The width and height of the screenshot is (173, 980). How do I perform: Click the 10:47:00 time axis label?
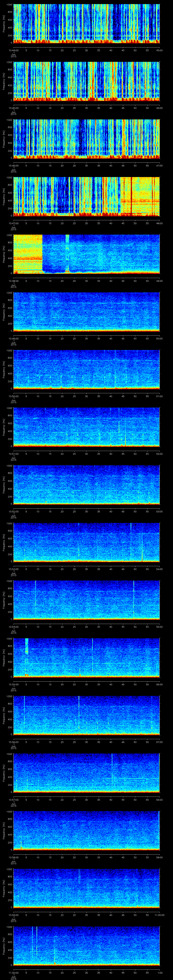click(x=13, y=223)
